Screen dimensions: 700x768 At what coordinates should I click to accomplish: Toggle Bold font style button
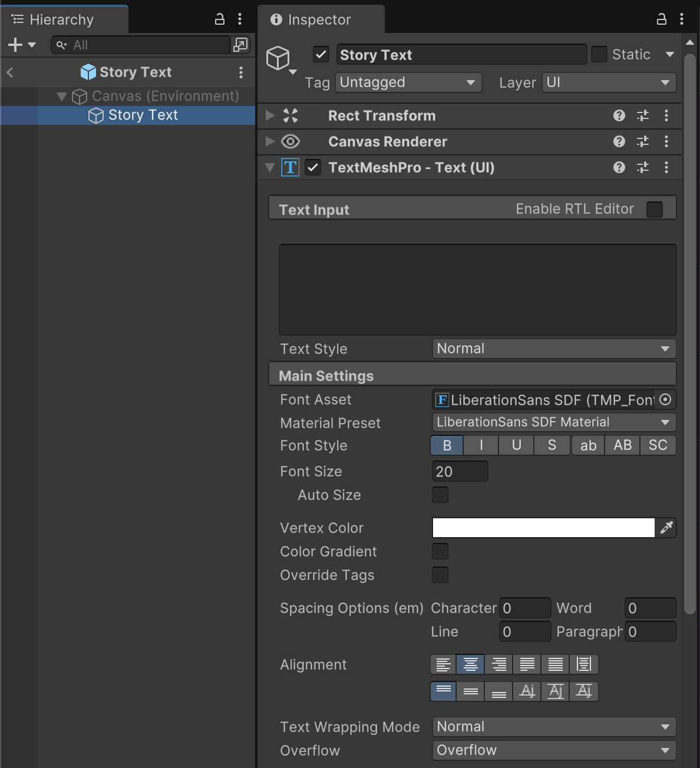click(447, 445)
